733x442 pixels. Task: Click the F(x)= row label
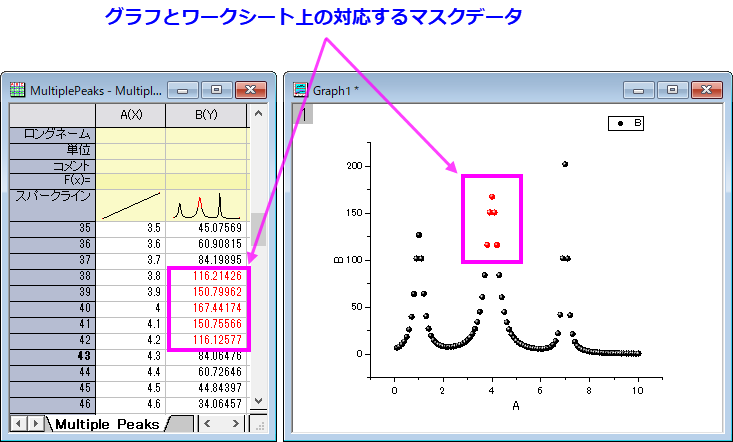53,181
